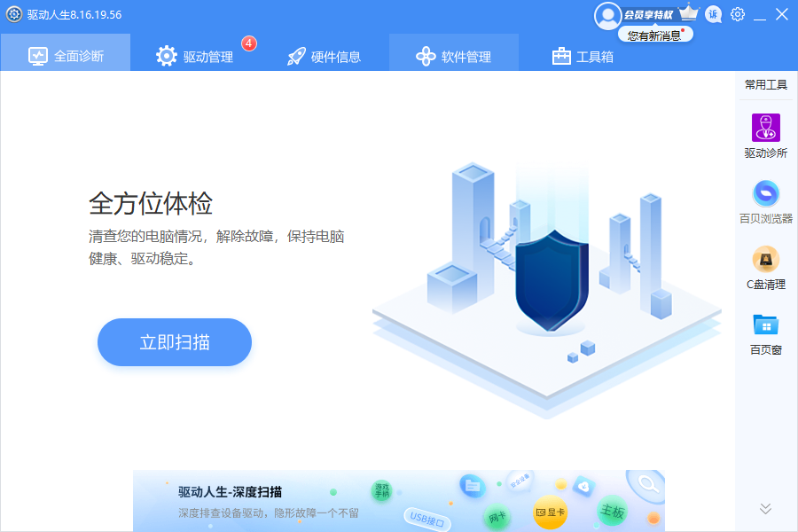Start C盘清理 from the right sidebar
Viewport: 798px width, 532px height.
point(765,264)
